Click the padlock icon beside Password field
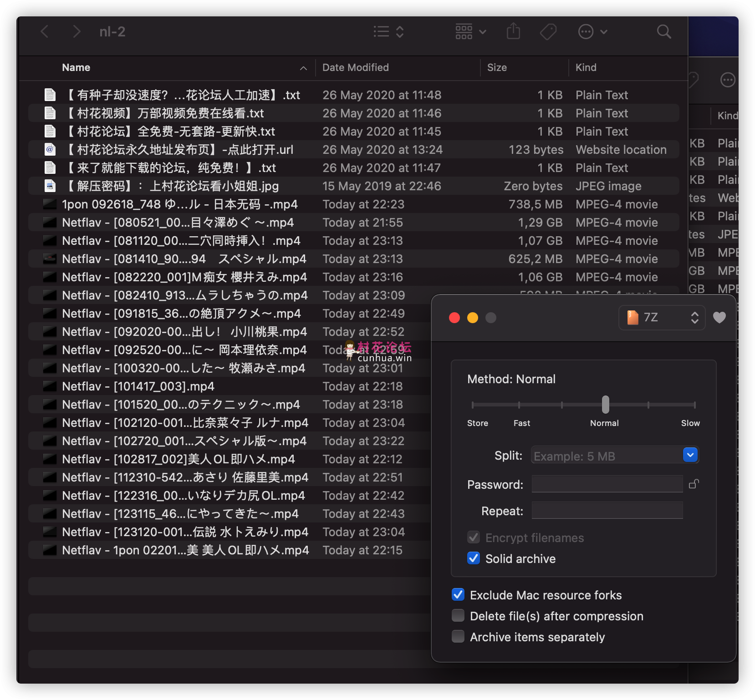This screenshot has width=755, height=700. tap(694, 484)
